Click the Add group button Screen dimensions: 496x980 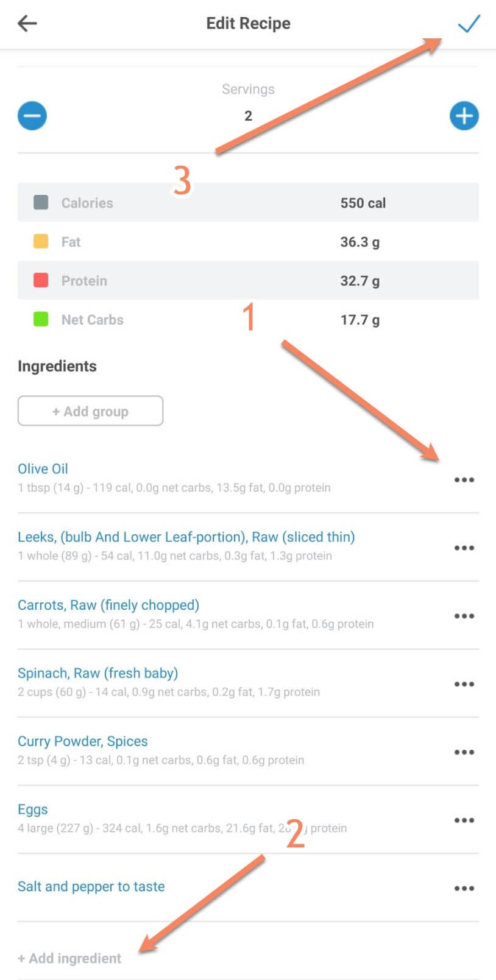point(90,411)
